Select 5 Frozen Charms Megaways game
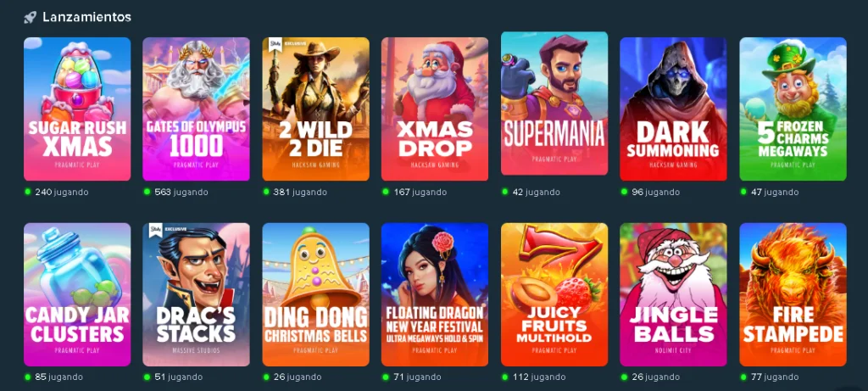The image size is (868, 391). (x=793, y=109)
